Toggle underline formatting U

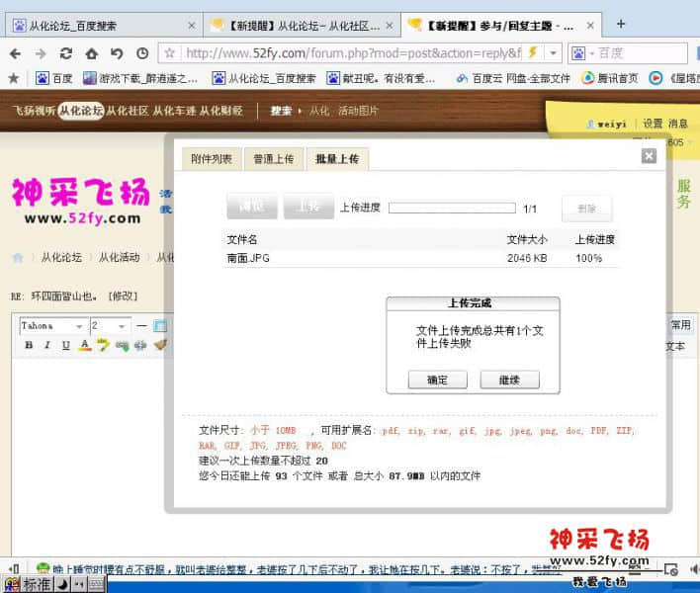coord(66,345)
